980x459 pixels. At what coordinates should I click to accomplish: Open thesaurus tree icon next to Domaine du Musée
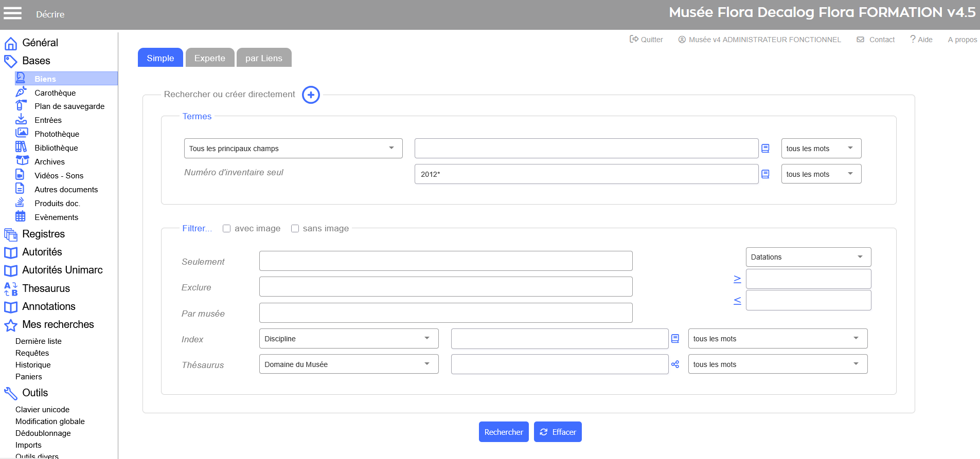tap(675, 364)
